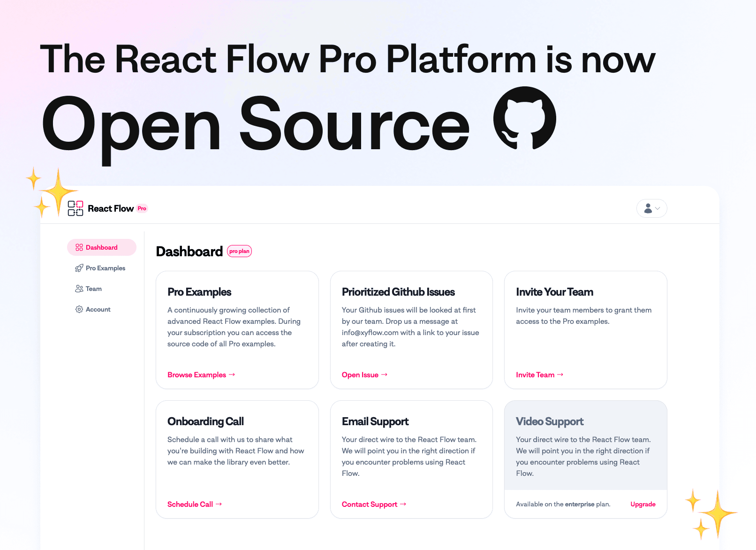This screenshot has width=756, height=550.
Task: Click the Video Support card title
Action: 550,421
